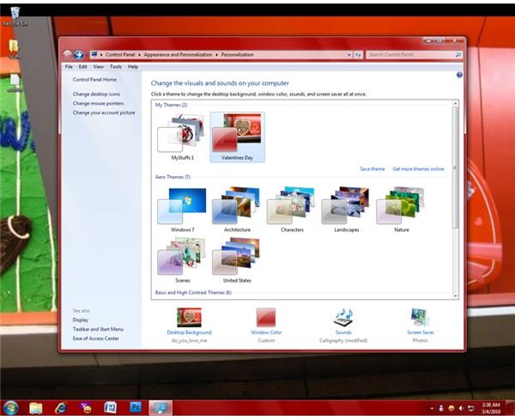The image size is (515, 420).
Task: Choose the Architecture theme
Action: pyautogui.click(x=237, y=210)
